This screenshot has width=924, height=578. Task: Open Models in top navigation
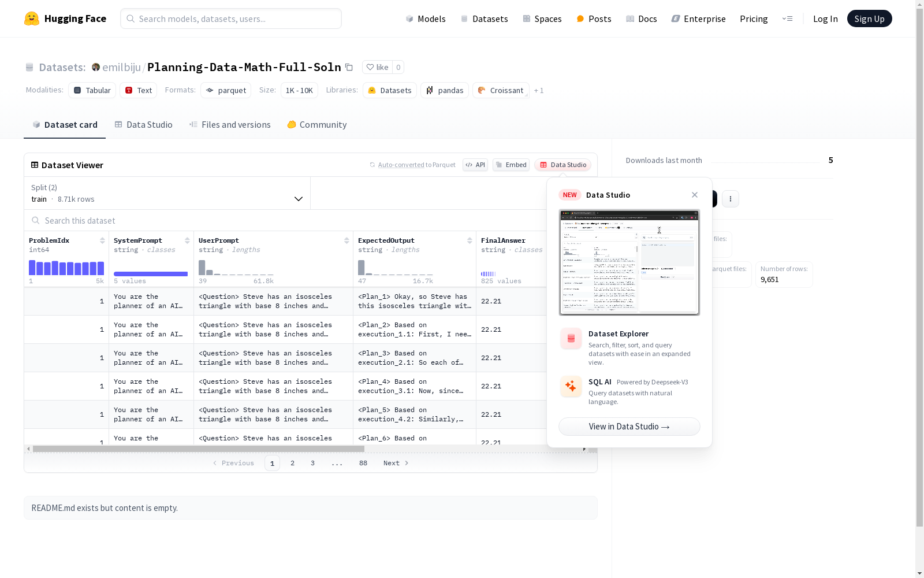tap(426, 18)
